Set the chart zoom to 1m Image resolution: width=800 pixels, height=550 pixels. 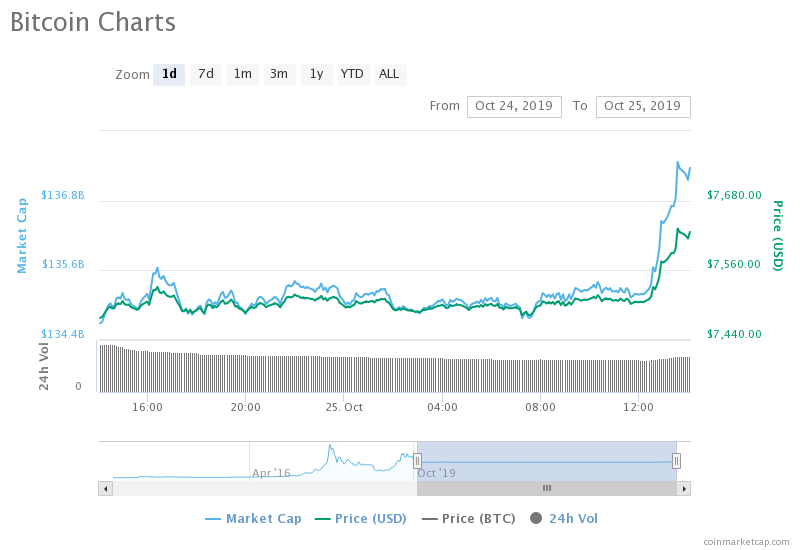click(x=242, y=74)
